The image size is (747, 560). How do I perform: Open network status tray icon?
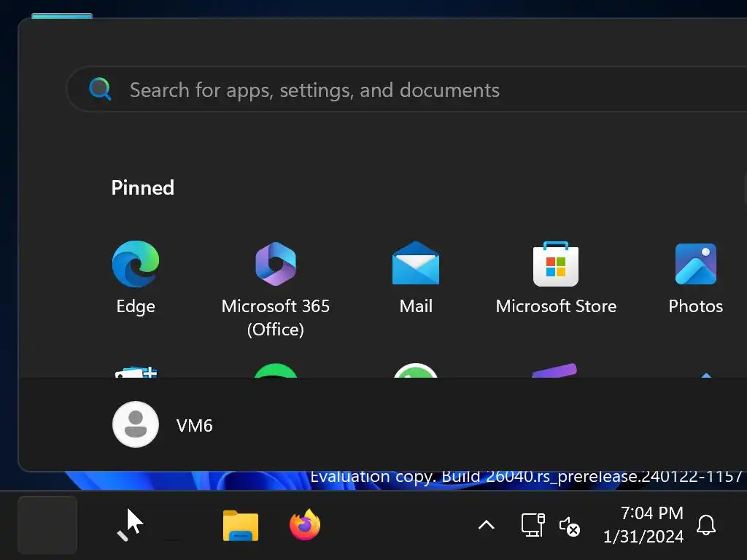tap(533, 525)
